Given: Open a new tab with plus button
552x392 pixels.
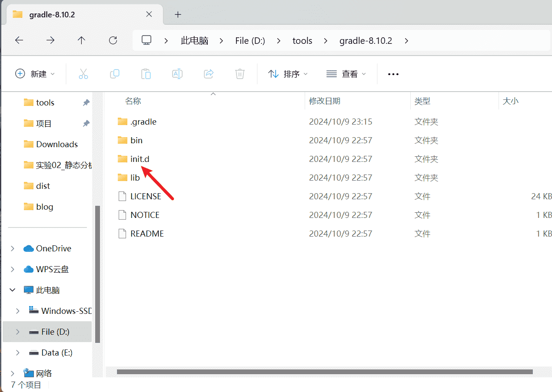Looking at the screenshot, I should [x=178, y=14].
